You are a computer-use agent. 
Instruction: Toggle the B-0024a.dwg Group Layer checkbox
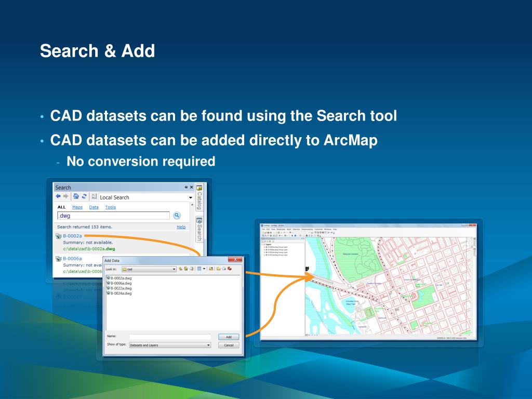267,255
